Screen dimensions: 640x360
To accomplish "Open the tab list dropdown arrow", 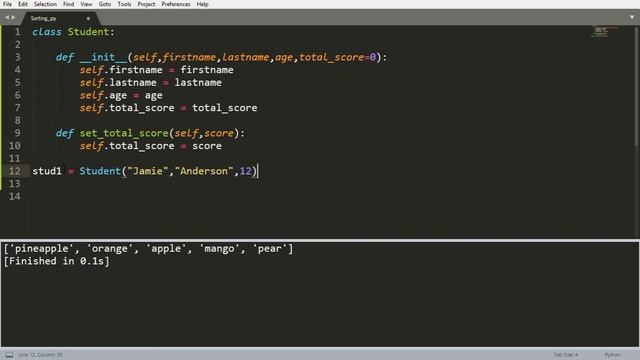I will click(x=632, y=18).
